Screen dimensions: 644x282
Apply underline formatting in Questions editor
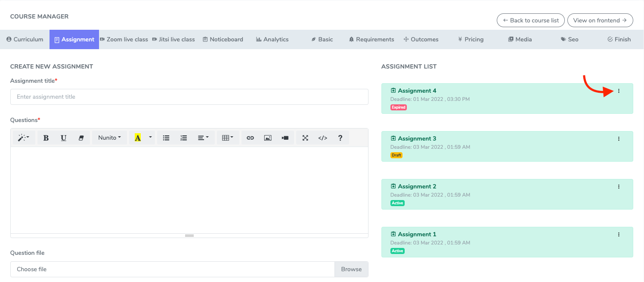click(64, 138)
